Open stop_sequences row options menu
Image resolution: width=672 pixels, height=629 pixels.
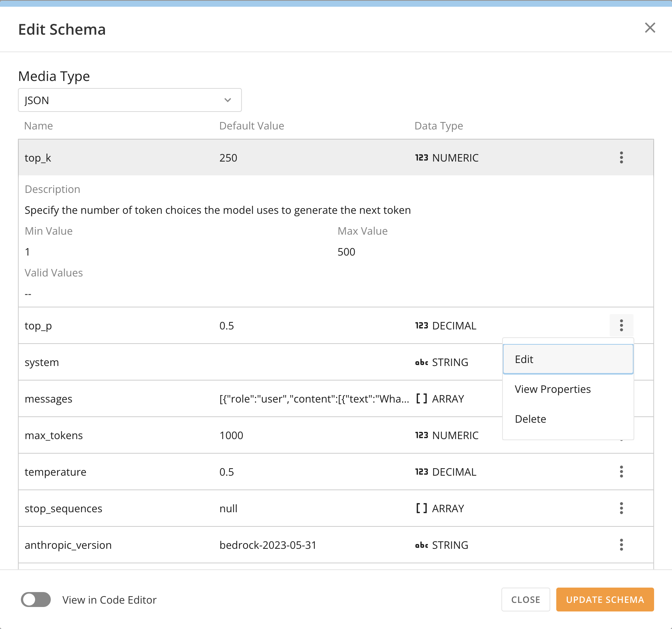[621, 508]
